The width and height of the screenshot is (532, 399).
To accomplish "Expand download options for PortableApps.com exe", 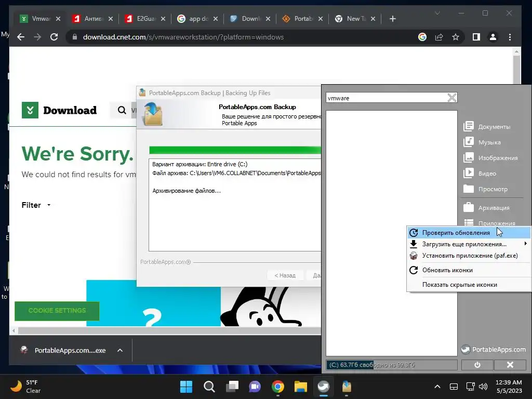I will point(120,350).
